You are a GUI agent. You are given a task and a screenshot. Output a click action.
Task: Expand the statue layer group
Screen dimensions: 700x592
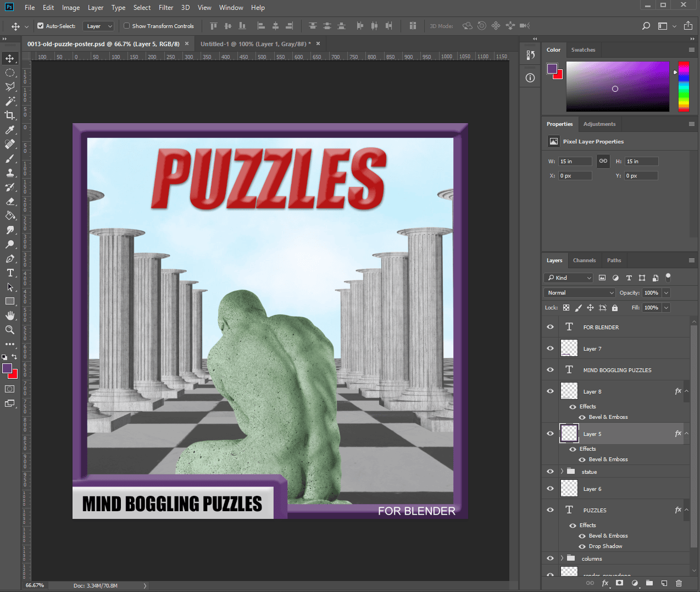pos(562,472)
